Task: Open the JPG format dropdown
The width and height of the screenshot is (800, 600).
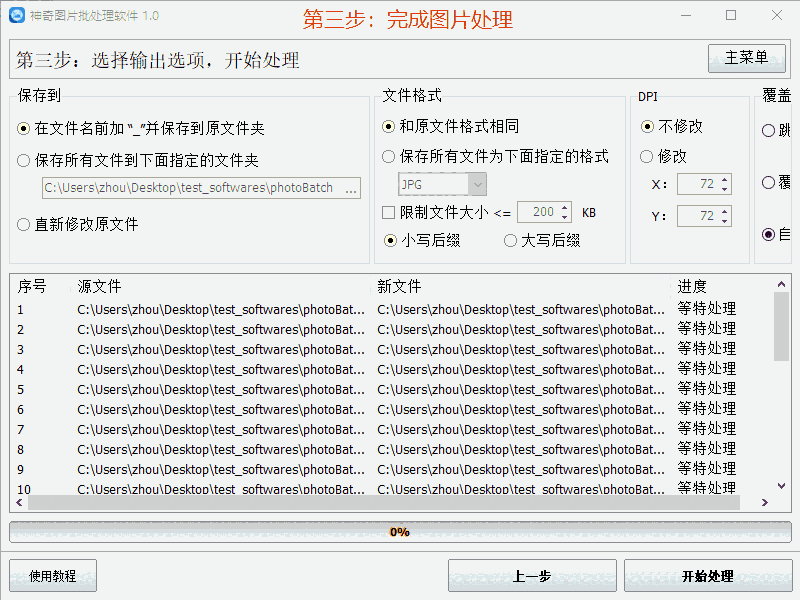Action: 442,184
